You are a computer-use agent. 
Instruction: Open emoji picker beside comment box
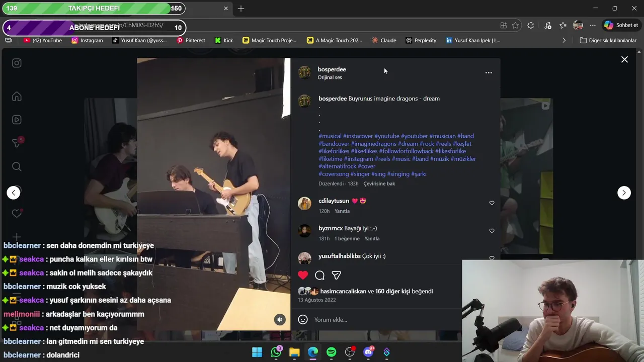pyautogui.click(x=303, y=319)
